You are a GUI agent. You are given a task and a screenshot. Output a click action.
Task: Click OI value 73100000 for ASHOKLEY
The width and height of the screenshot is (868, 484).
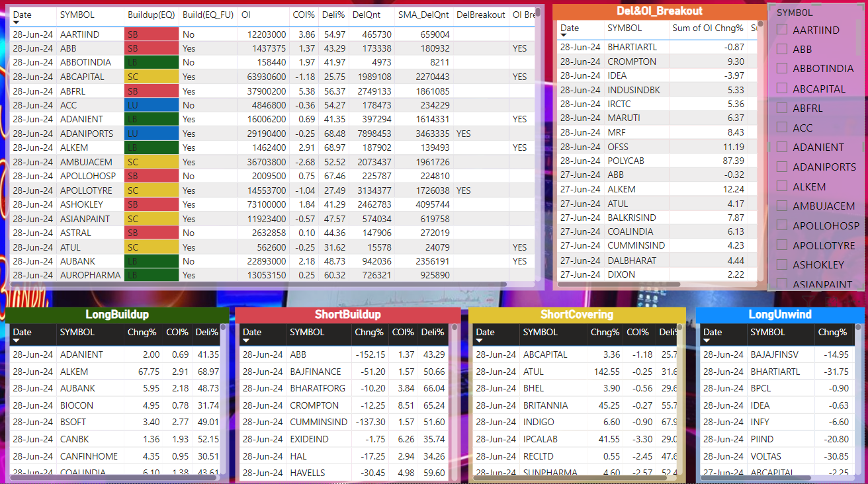(265, 204)
